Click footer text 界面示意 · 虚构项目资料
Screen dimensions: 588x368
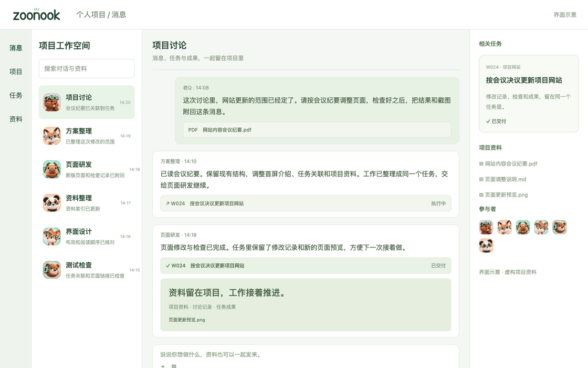coord(508,272)
